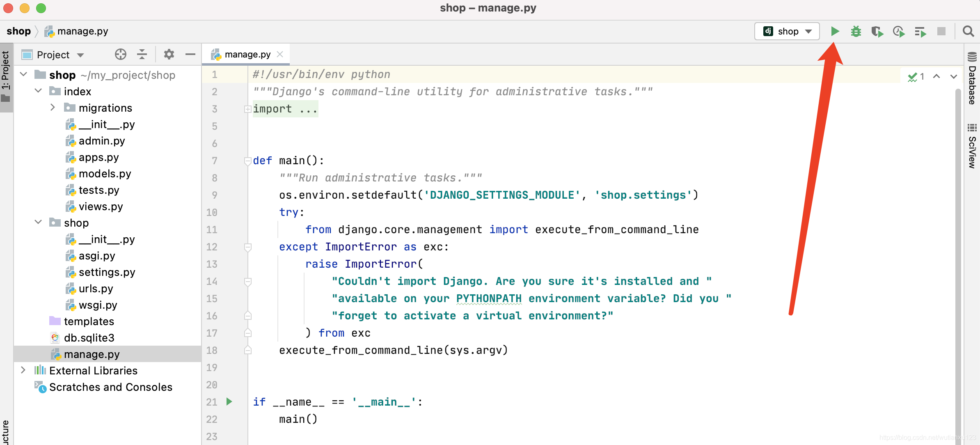Go to the previous highlighted problem
980x445 pixels.
[x=936, y=76]
